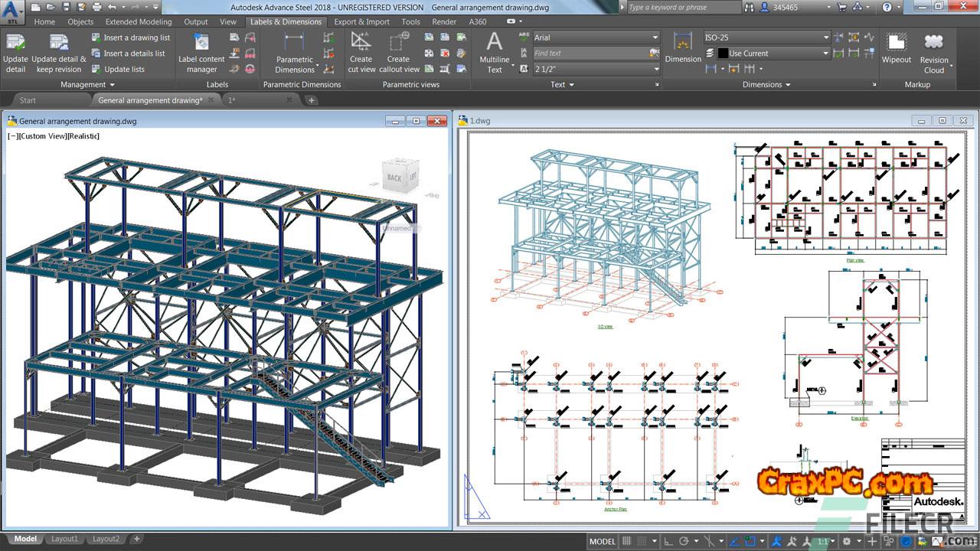980x551 pixels.
Task: Switch to the Extended Modeling ribbon tab
Action: [139, 21]
